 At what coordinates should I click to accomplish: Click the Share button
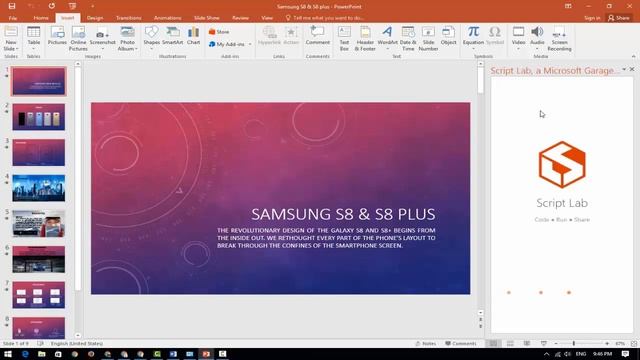(x=619, y=18)
